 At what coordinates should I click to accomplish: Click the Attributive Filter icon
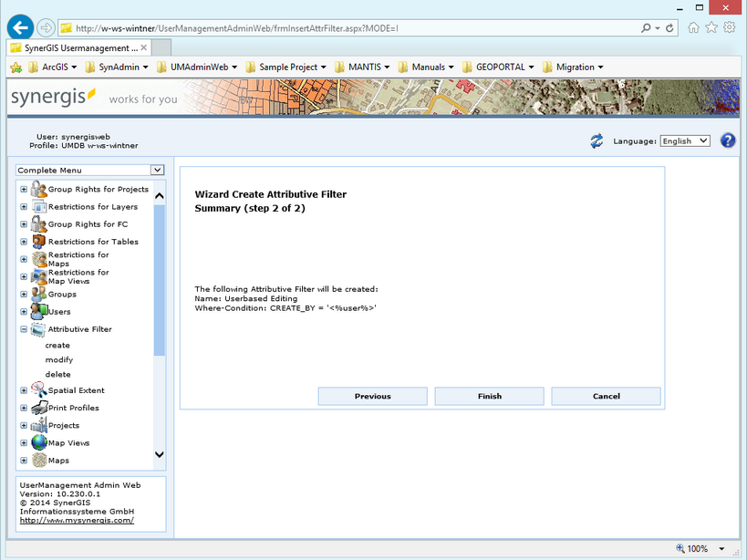36,328
